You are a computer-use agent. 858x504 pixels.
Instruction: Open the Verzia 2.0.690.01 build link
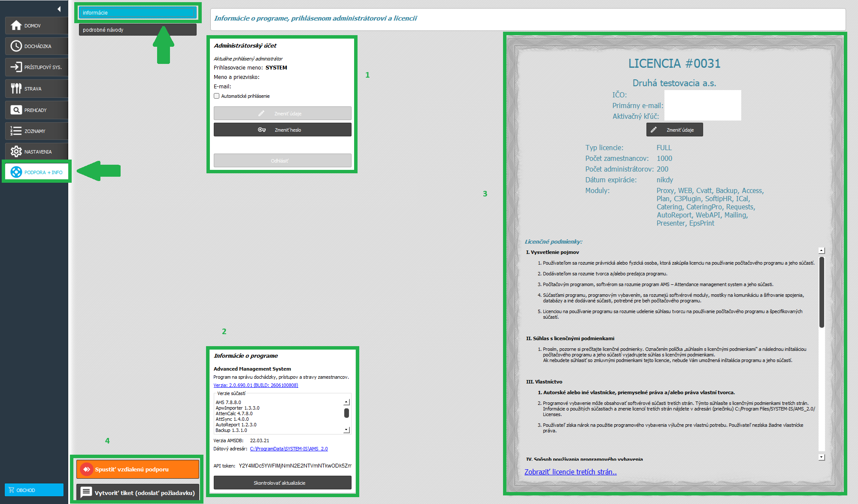coord(256,385)
